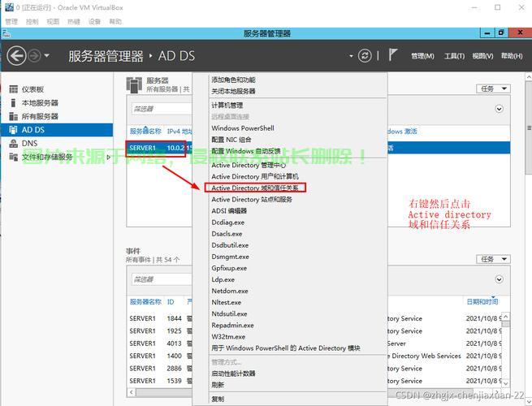
Task: Click the servers 筛选器 filter box
Action: [x=162, y=109]
